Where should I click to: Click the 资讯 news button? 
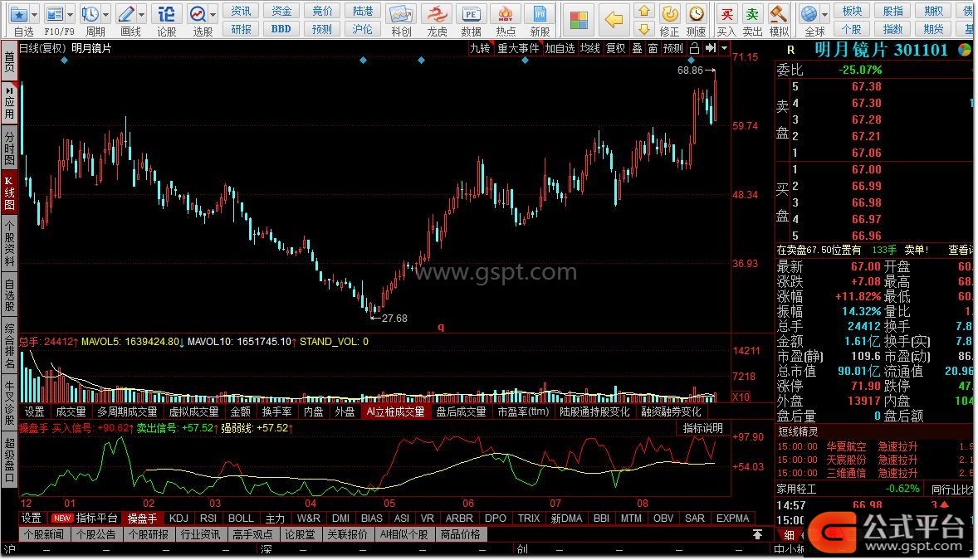pos(241,11)
